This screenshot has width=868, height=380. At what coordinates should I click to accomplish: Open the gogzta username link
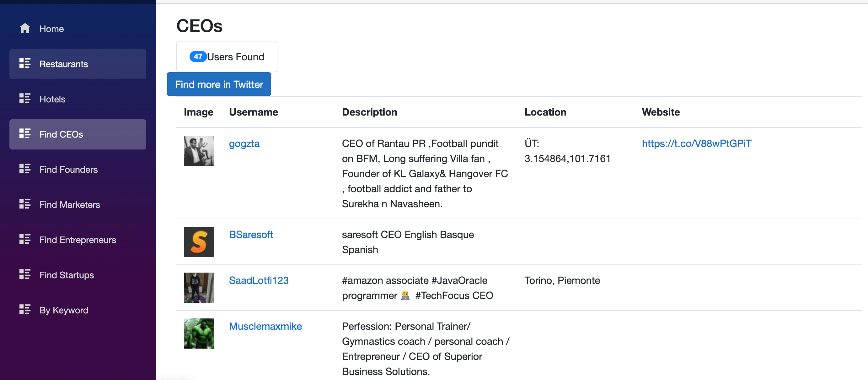(244, 143)
